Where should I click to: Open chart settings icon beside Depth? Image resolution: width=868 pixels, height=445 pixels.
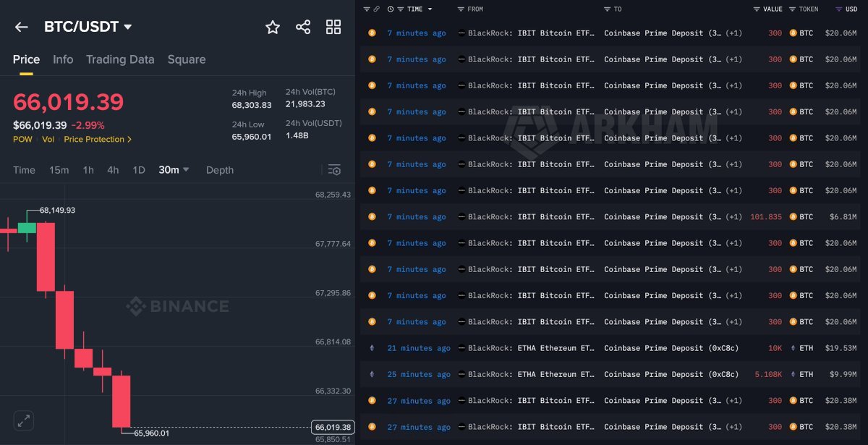click(333, 170)
